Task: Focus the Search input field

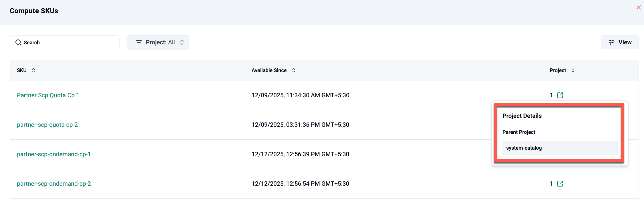Action: click(69, 42)
